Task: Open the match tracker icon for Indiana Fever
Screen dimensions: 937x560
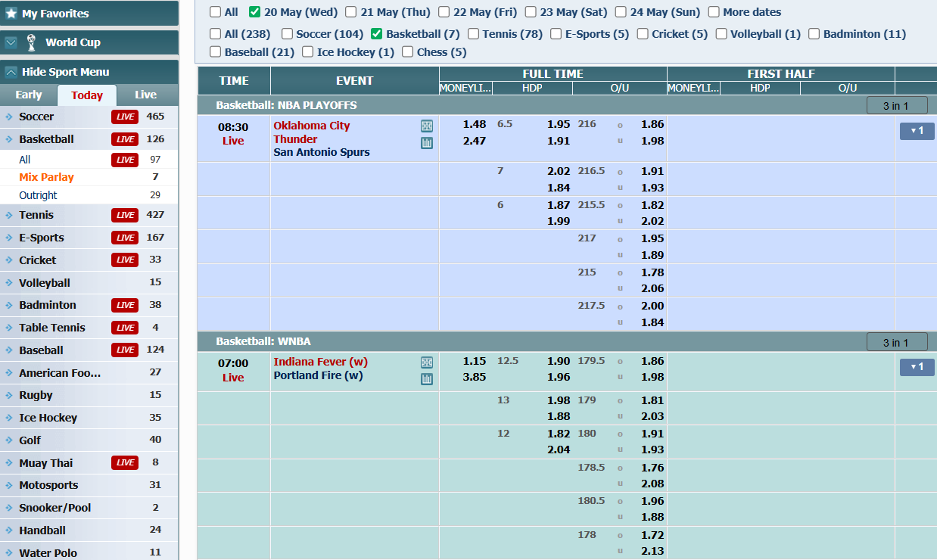Action: [427, 362]
